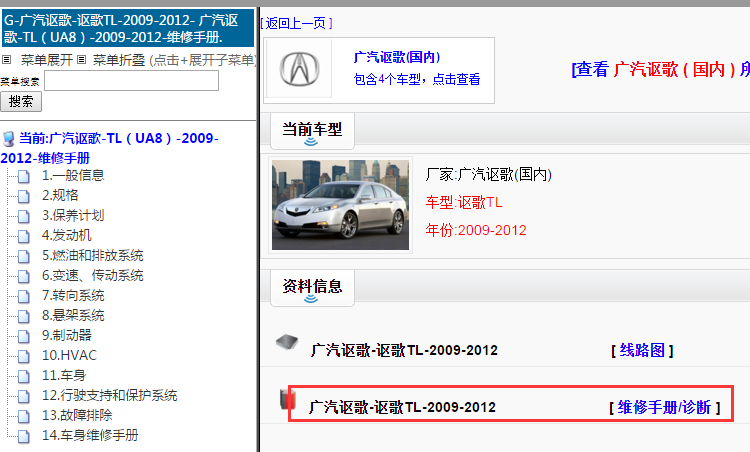Click the 菜单搜索 search input field
This screenshot has width=750, height=452.
tap(132, 80)
